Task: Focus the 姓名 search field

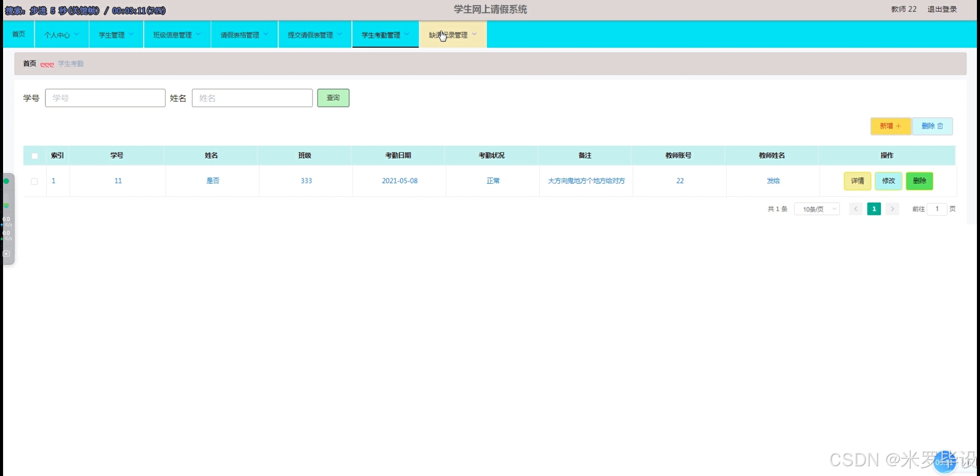Action: [x=252, y=98]
